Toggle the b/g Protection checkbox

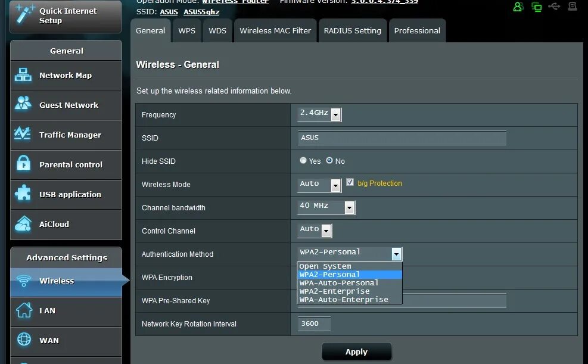350,182
